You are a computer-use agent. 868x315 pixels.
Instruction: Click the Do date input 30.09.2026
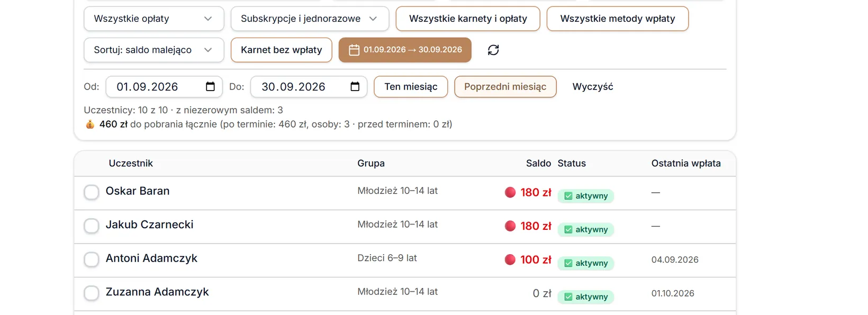click(x=309, y=87)
